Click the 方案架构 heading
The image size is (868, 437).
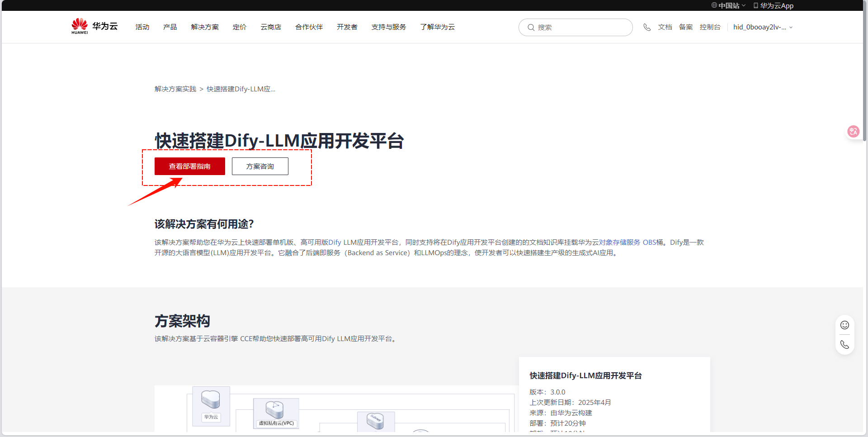[x=182, y=321]
